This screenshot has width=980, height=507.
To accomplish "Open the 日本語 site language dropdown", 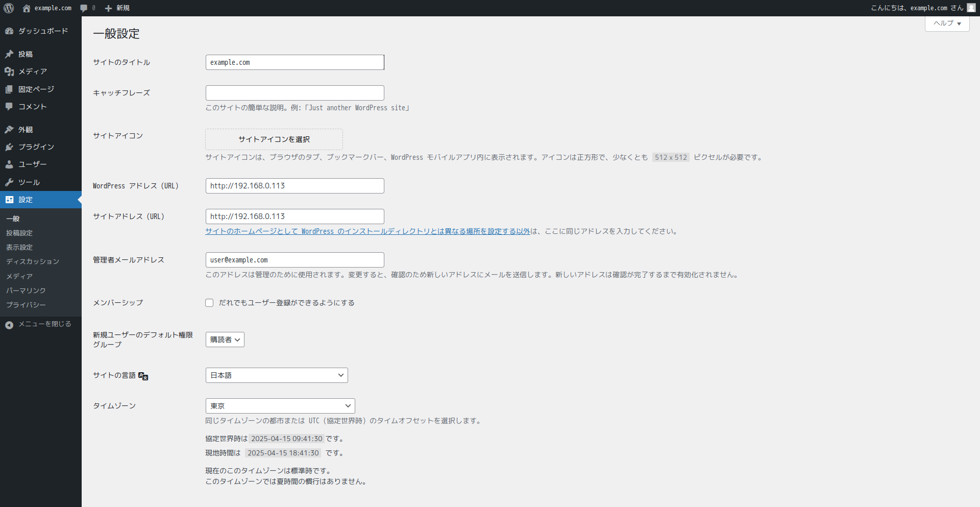I will [x=276, y=375].
